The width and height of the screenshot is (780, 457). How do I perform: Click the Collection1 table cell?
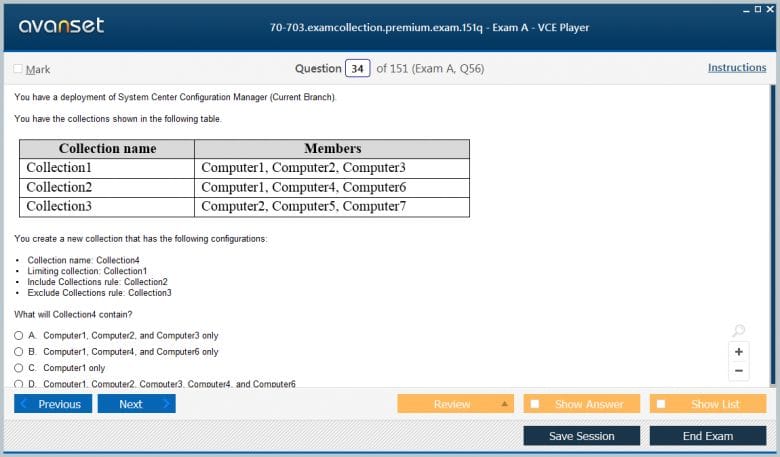(x=107, y=168)
